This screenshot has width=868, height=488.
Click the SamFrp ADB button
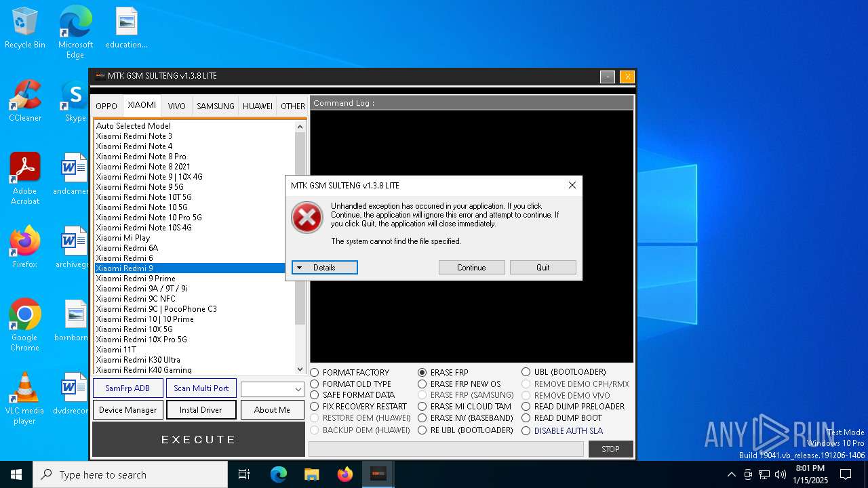point(127,388)
